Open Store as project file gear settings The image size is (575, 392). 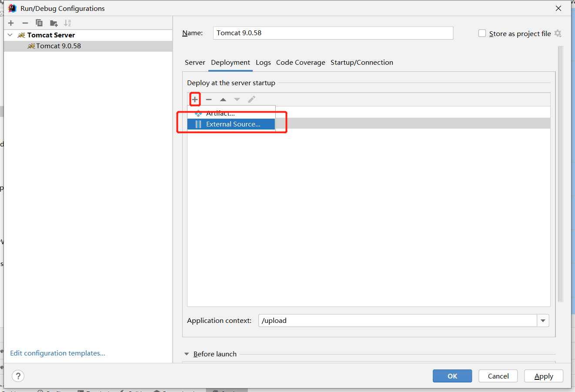click(x=558, y=33)
